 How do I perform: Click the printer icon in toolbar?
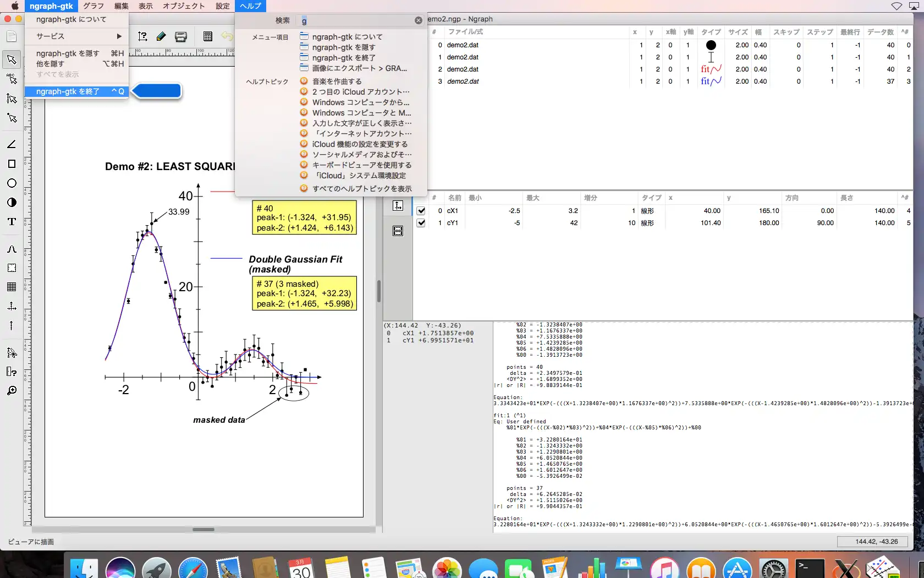pyautogui.click(x=181, y=36)
